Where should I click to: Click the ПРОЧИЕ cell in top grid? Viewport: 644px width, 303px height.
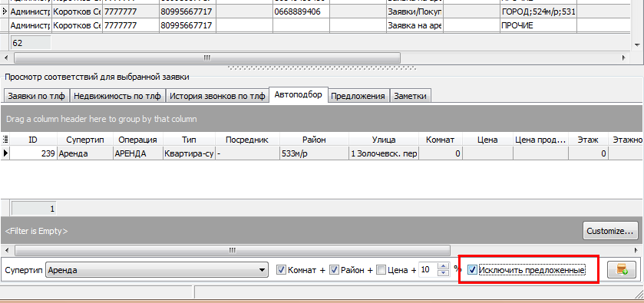[538, 25]
